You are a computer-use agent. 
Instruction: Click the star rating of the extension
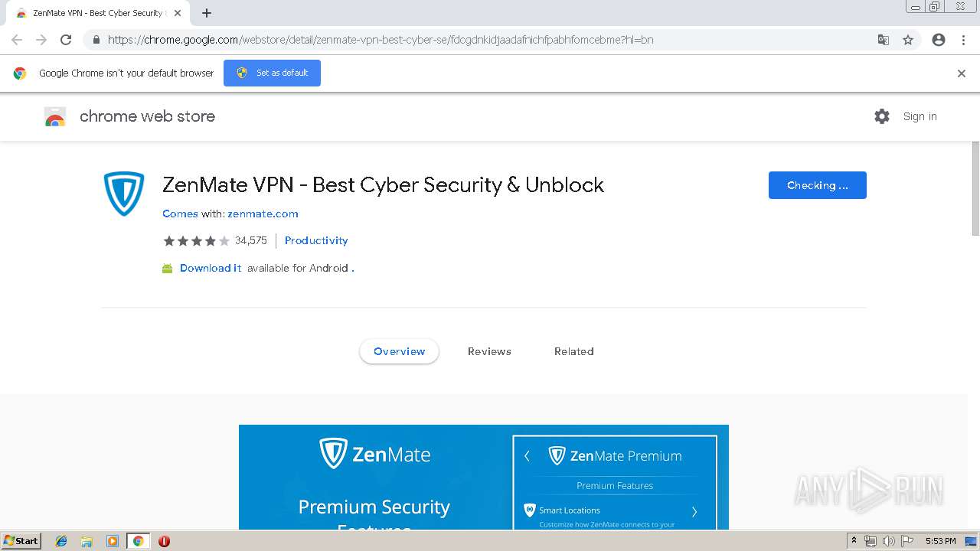(196, 241)
